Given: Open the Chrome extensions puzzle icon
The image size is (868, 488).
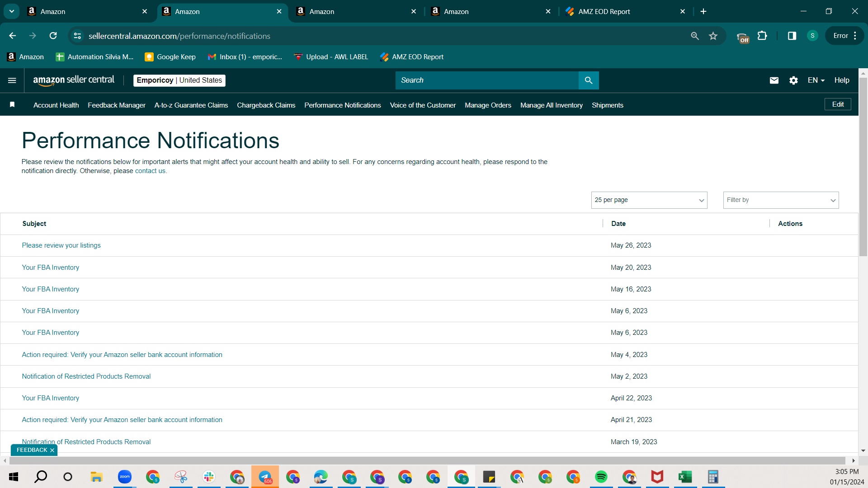Looking at the screenshot, I should (x=762, y=36).
